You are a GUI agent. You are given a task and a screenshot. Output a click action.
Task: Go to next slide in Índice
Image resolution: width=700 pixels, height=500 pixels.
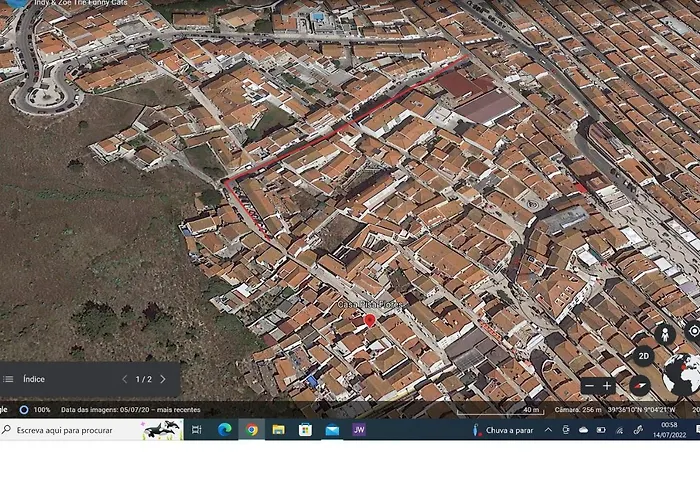pos(164,379)
